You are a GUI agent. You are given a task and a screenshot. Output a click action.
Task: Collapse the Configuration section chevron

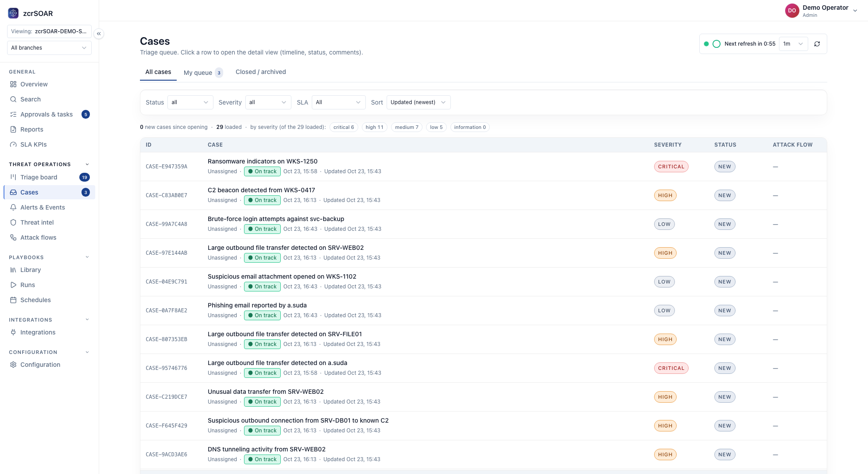click(x=87, y=352)
